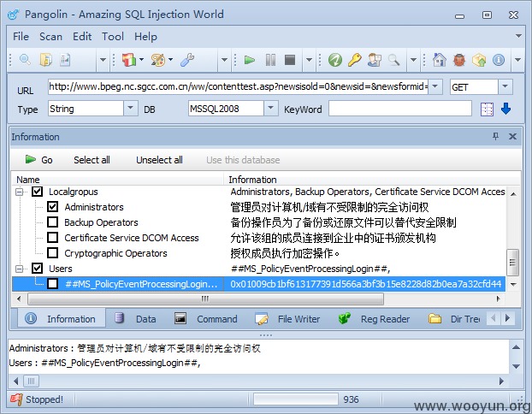
Task: Click the Stopped status flag icon
Action: (16, 399)
